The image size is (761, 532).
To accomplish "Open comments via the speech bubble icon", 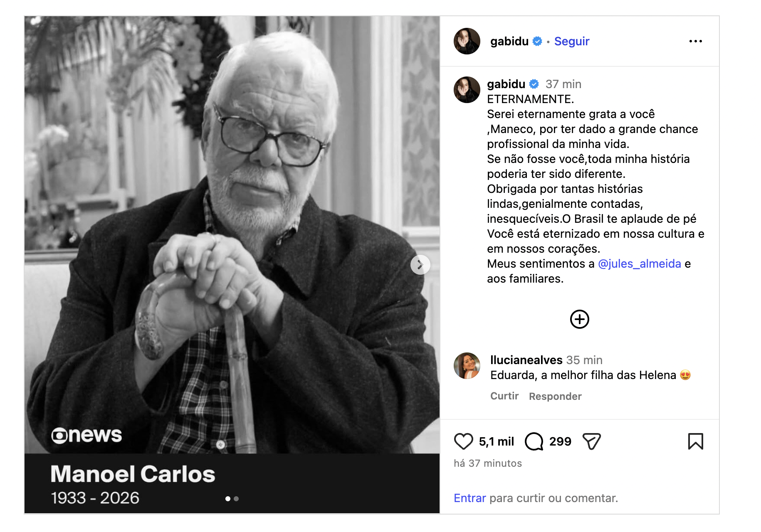I will pos(534,441).
